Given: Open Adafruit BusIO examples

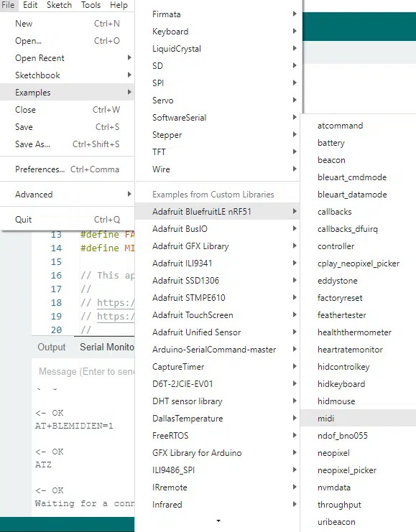Looking at the screenshot, I should click(217, 229).
